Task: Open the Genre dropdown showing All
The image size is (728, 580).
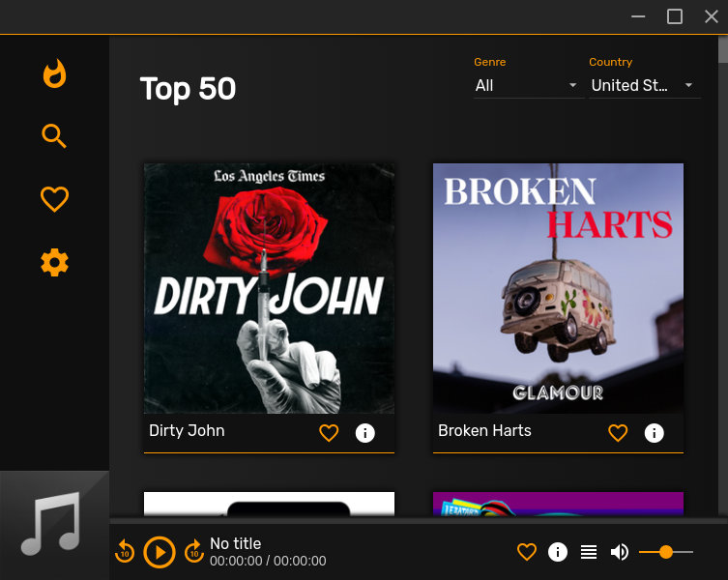Action: pos(527,85)
